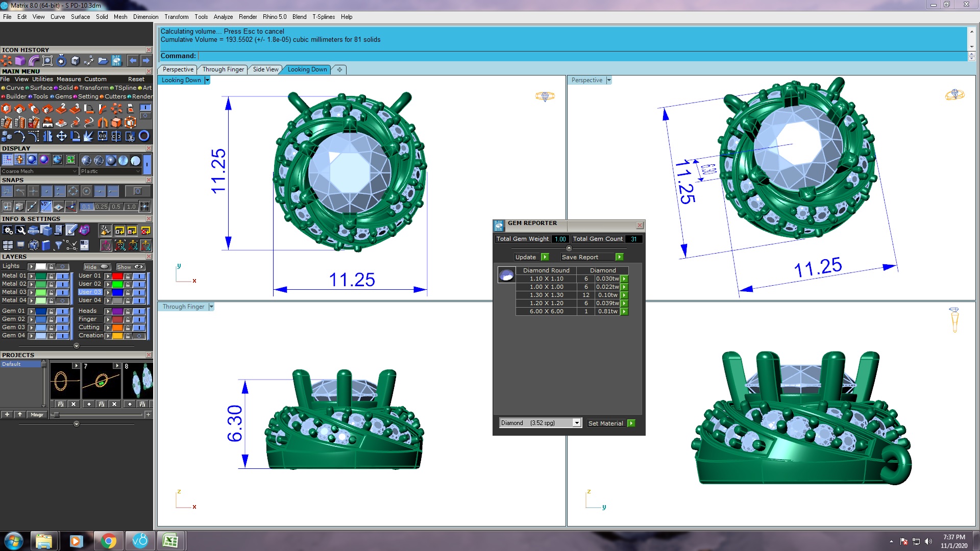The image size is (980, 551).
Task: Click the wireframe grid display mode icon
Action: coord(7,160)
